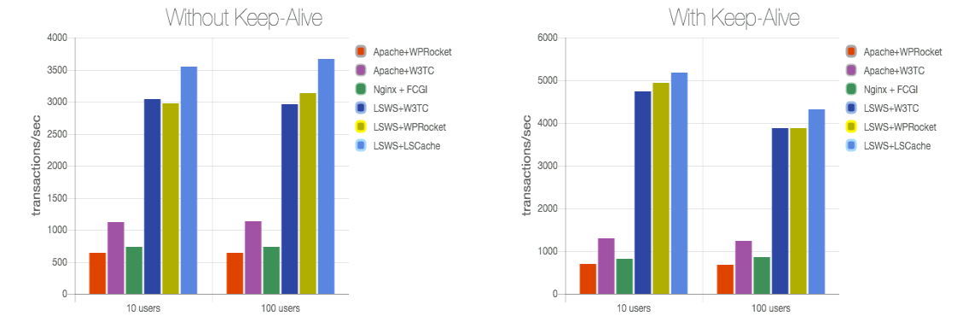
Task: Select 'Nginx + FCGI' label in Without Keep-Alive legend
Action: pyautogui.click(x=400, y=90)
